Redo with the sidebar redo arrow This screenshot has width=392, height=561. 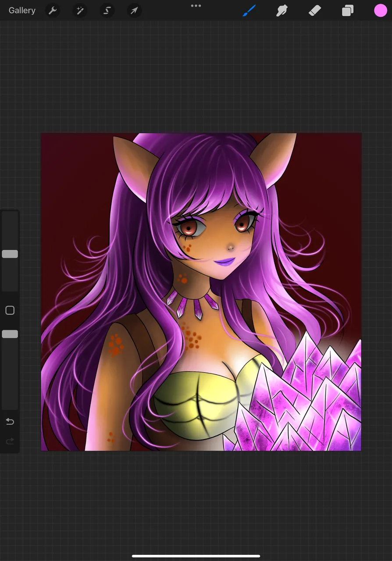10,441
